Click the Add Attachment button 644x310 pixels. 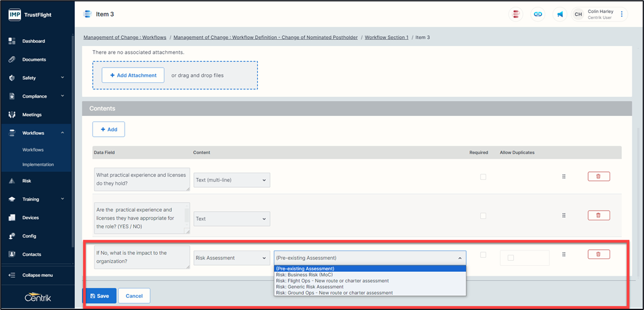click(133, 76)
